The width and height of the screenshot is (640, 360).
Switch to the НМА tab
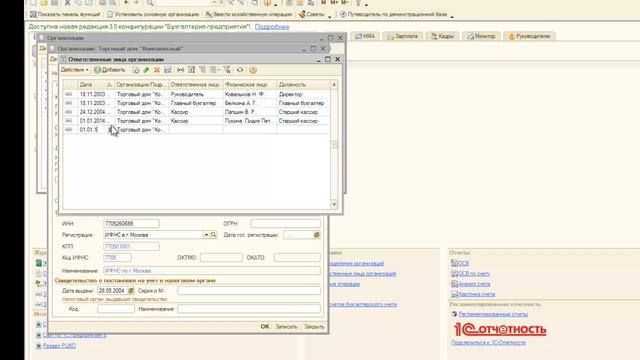(364, 36)
